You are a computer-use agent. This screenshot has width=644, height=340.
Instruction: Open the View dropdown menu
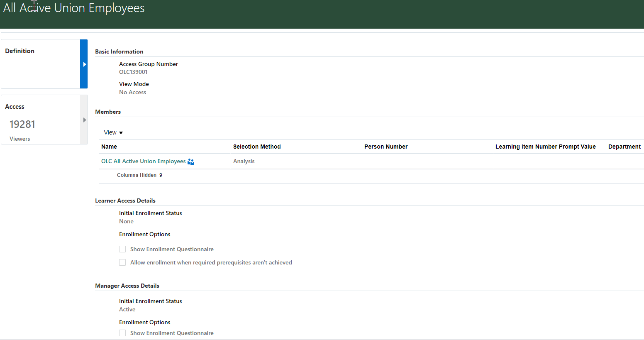pyautogui.click(x=113, y=132)
